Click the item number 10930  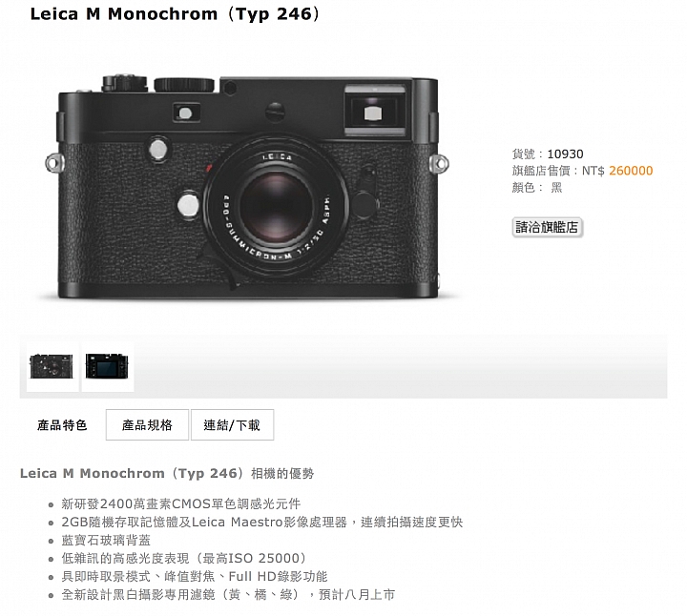[565, 154]
